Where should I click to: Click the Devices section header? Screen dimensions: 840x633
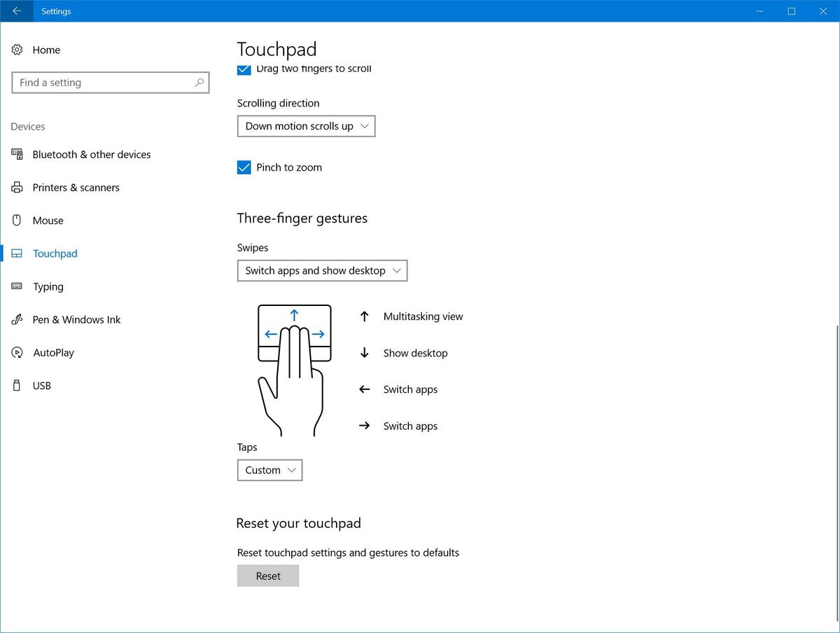point(28,127)
